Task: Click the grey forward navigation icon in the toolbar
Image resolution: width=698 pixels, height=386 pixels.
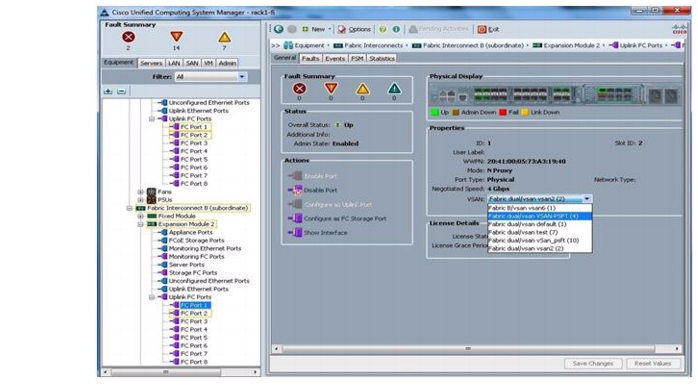Action: coord(292,29)
